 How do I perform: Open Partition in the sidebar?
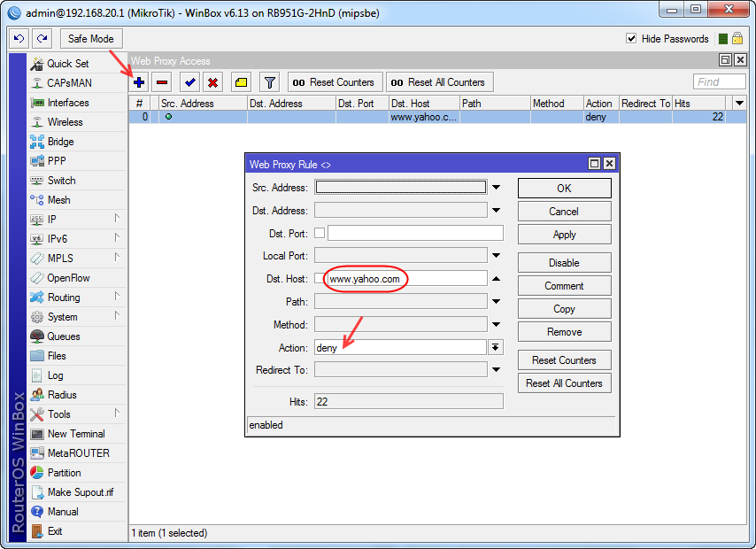coord(64,473)
